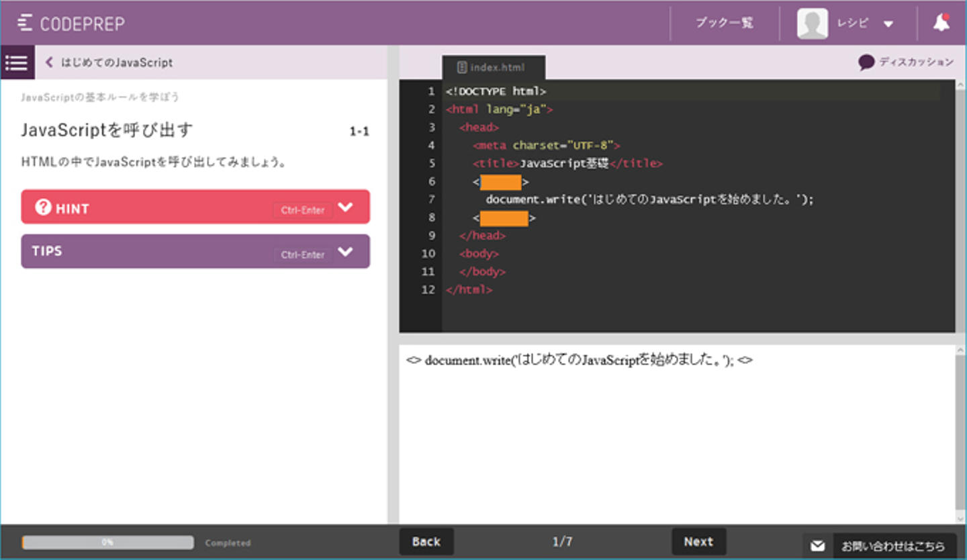
Task: Click the envelope icon for contact
Action: coord(817,545)
